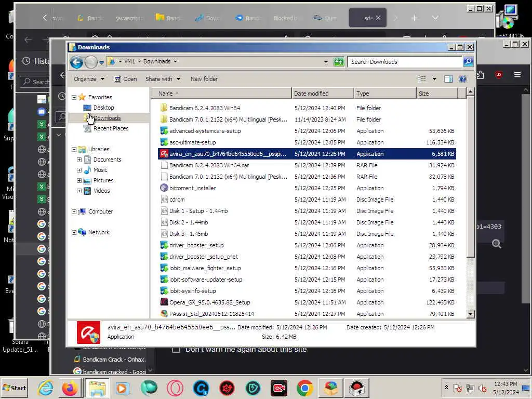Sort files by Name column header
Viewport: 532px width, 399px height.
[x=220, y=94]
